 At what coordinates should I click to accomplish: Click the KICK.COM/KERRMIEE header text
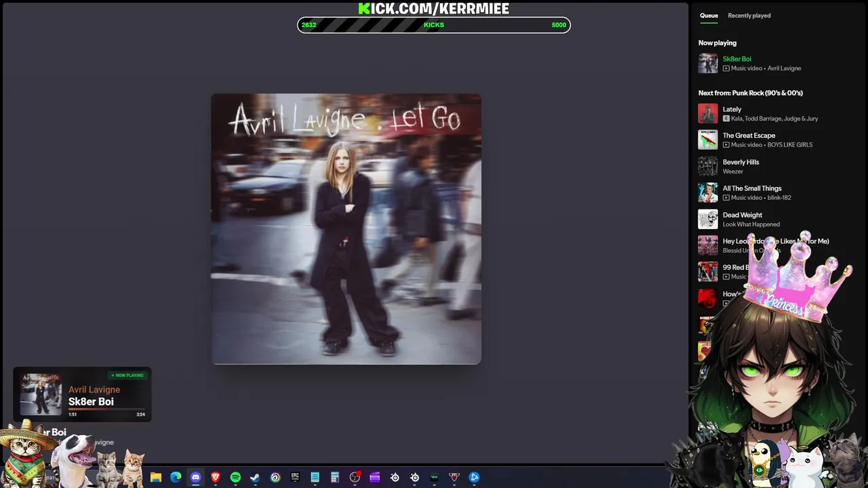[434, 8]
